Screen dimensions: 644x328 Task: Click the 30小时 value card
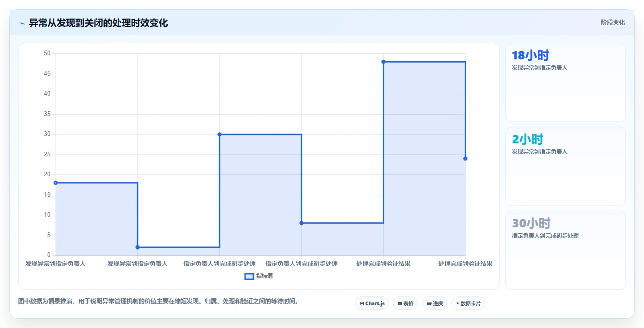tap(566, 250)
